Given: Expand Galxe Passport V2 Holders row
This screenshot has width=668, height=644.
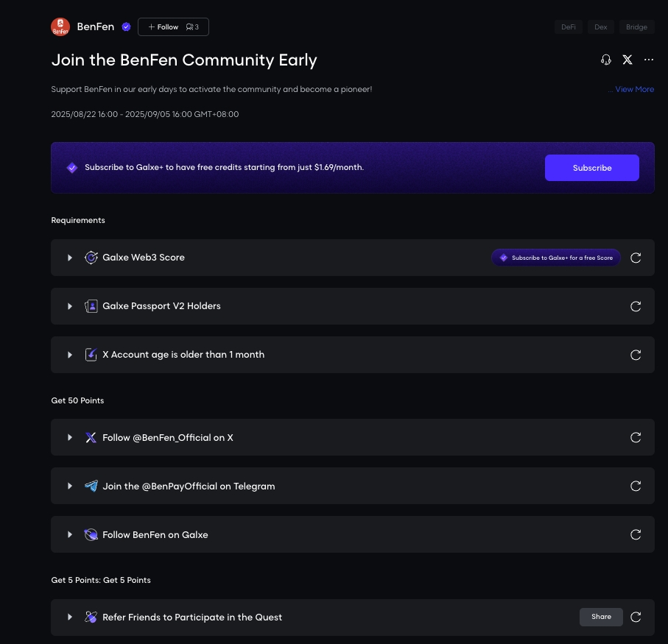Looking at the screenshot, I should tap(70, 306).
